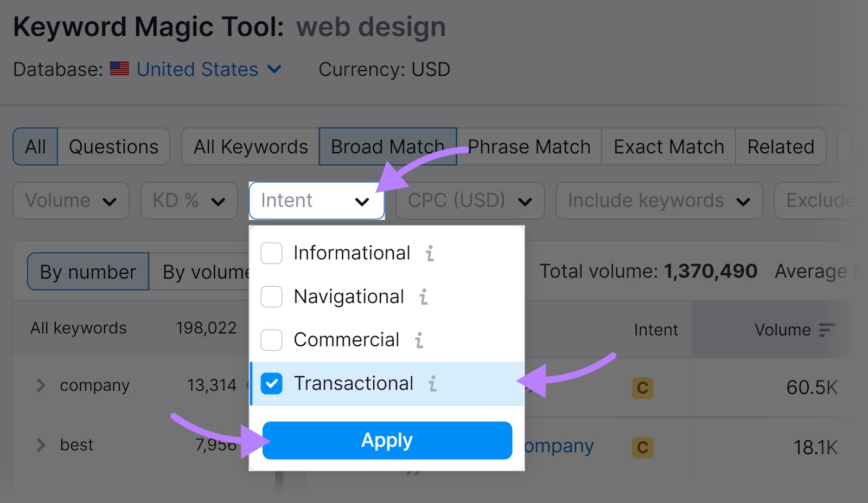Click the C intent badge on the second row
This screenshot has height=503, width=868.
point(642,447)
